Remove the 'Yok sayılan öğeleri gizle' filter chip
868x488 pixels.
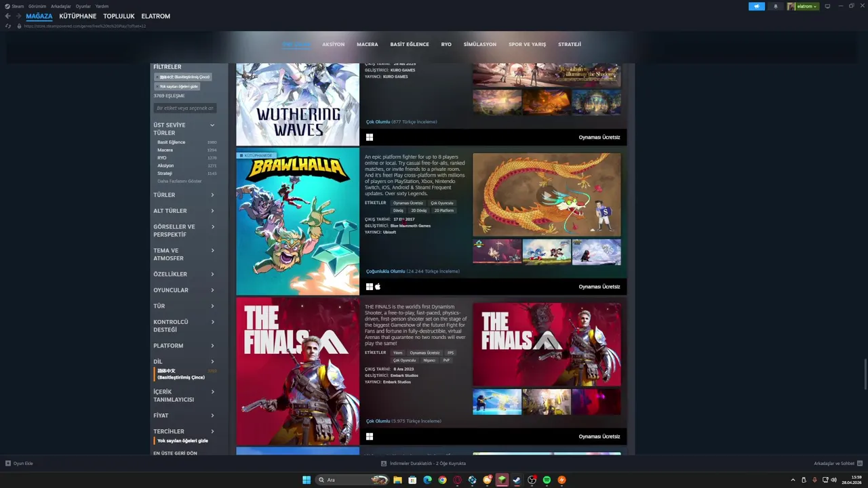click(x=177, y=86)
